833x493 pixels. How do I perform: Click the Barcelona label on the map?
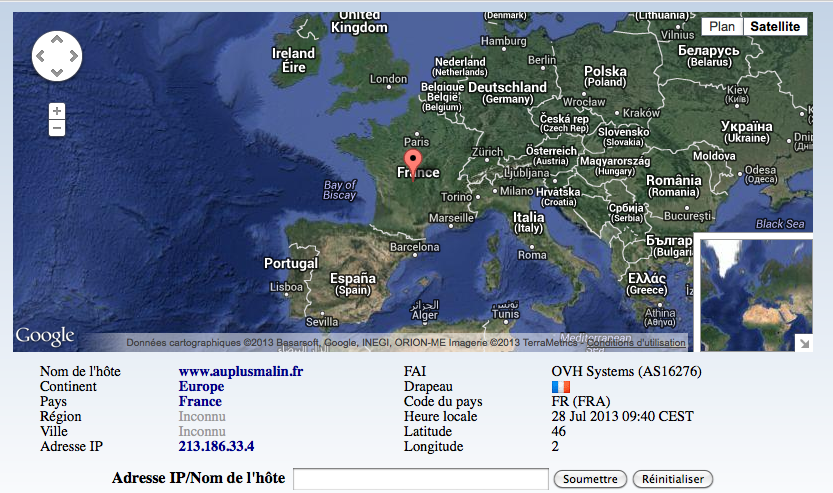coord(415,247)
